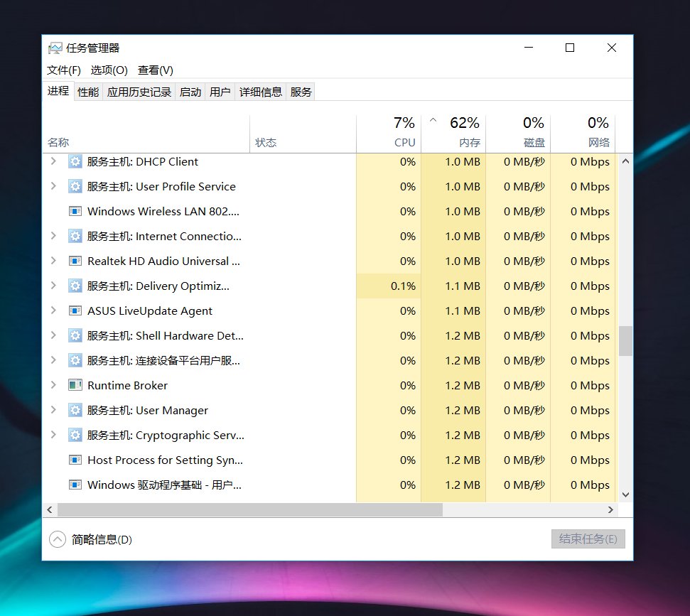Viewport: 690px width, 616px height.
Task: Expand the Runtime Broker row
Action: click(53, 384)
